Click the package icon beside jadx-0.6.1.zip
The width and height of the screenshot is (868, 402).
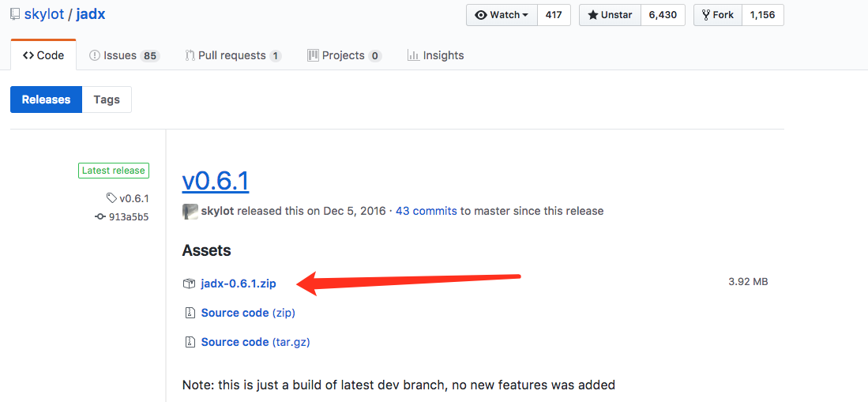click(190, 284)
